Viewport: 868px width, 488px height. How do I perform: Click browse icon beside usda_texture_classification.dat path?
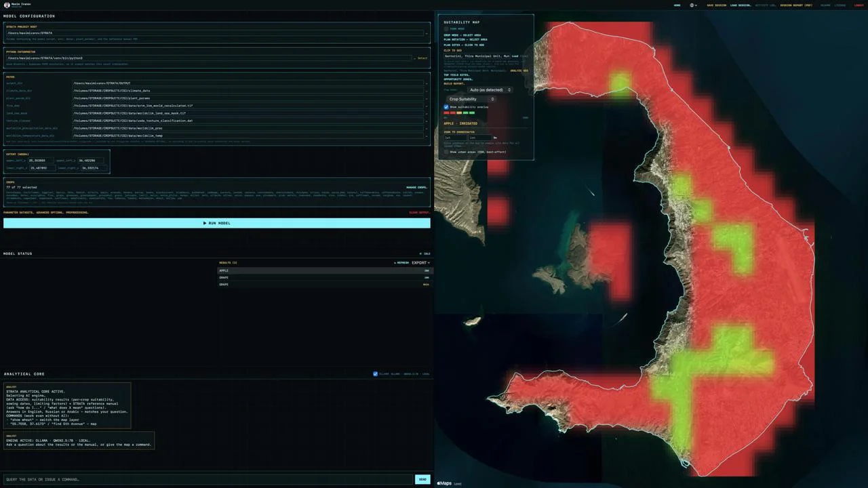427,121
